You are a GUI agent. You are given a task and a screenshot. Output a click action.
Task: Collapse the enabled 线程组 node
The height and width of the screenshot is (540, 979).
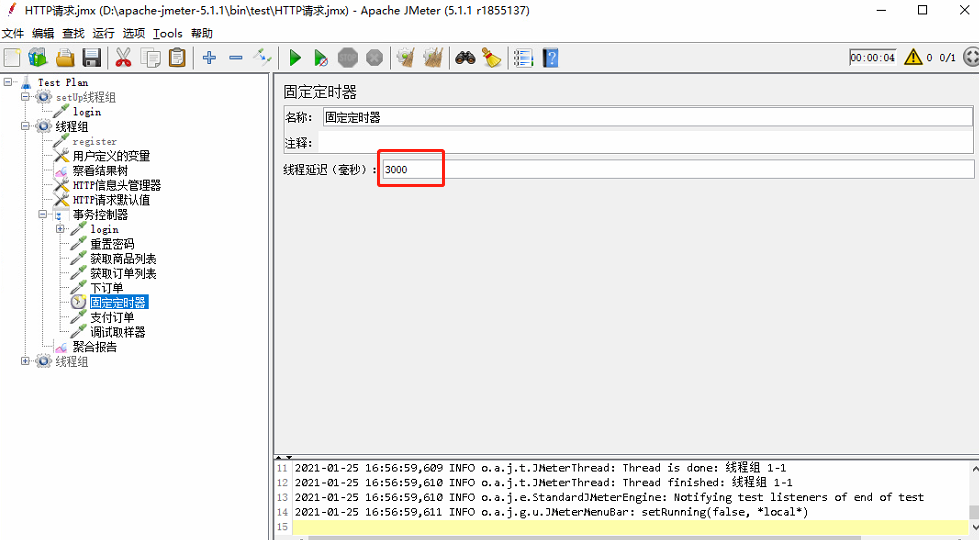tap(25, 126)
